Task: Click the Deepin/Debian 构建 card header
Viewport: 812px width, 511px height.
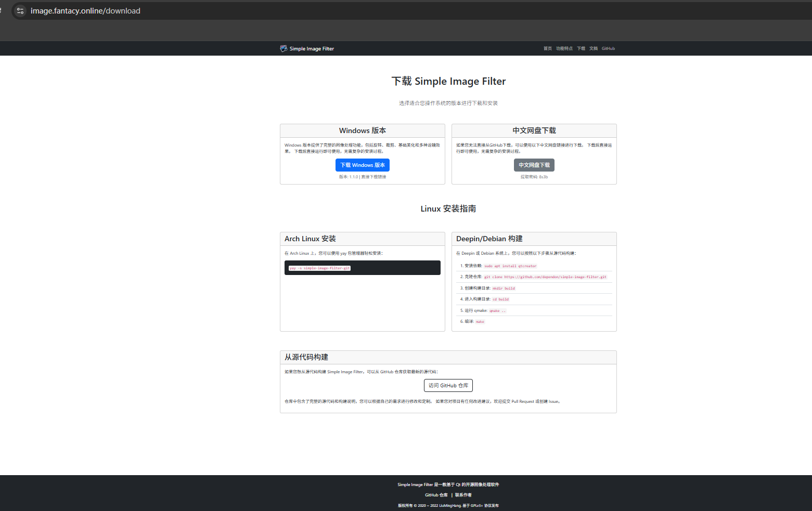Action: (x=534, y=239)
